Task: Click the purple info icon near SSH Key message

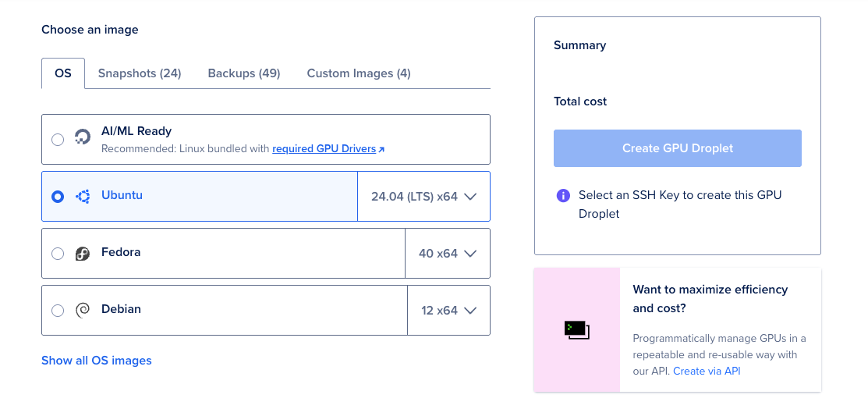Action: [x=563, y=196]
